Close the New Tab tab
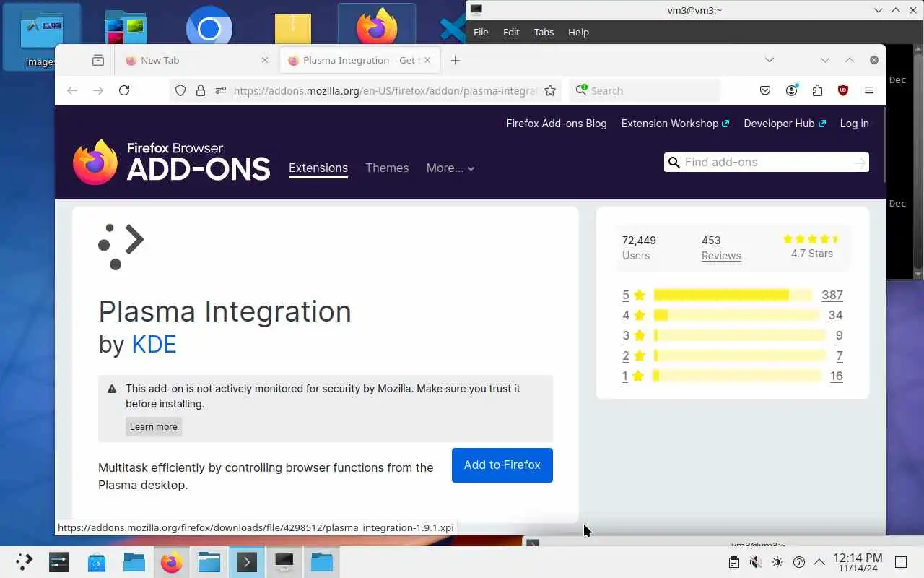The height and width of the screenshot is (578, 924). (264, 61)
